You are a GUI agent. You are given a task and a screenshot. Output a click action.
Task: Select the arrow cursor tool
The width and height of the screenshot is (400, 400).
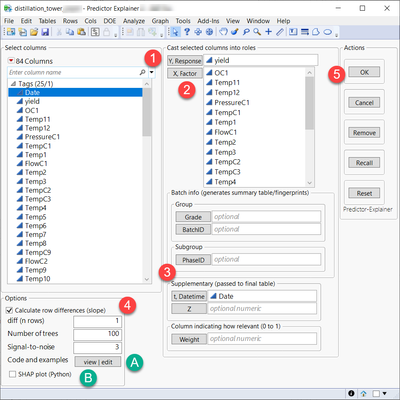175,32
